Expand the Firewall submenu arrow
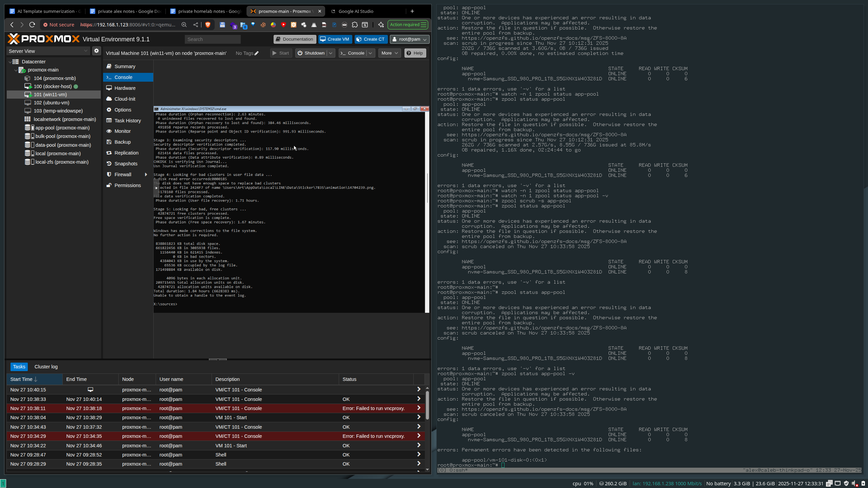The height and width of the screenshot is (488, 868). [x=146, y=175]
